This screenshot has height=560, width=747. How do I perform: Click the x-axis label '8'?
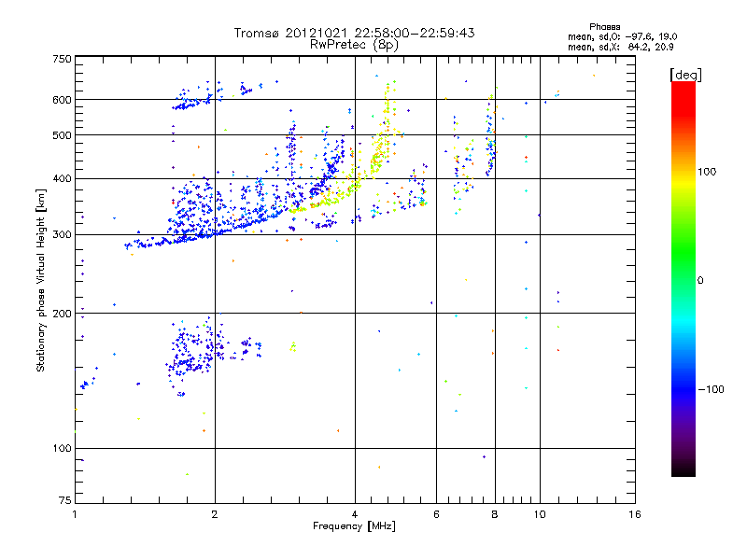495,514
